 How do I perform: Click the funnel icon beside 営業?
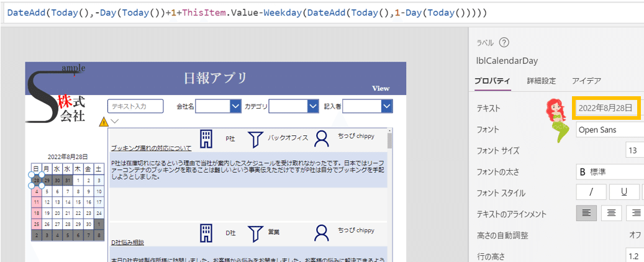click(x=255, y=233)
